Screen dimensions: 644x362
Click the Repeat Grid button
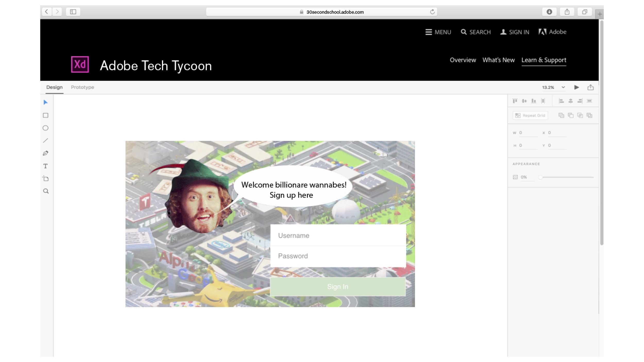coord(530,116)
